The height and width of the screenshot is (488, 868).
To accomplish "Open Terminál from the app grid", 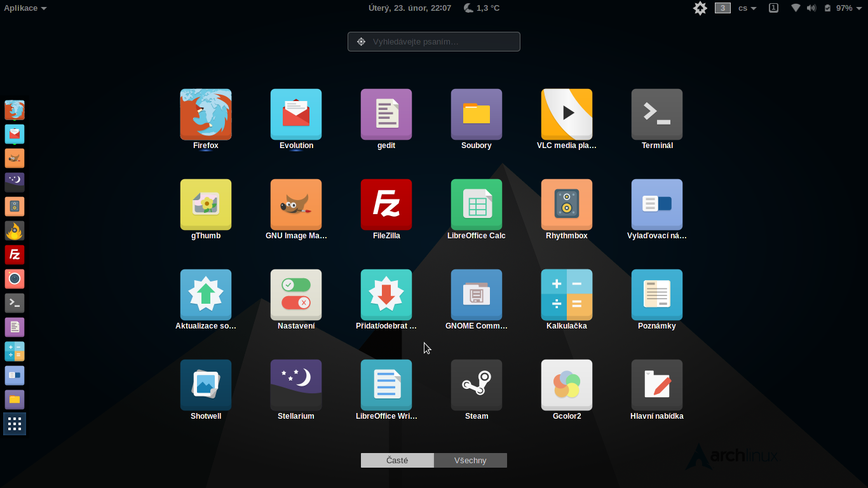I will click(657, 115).
